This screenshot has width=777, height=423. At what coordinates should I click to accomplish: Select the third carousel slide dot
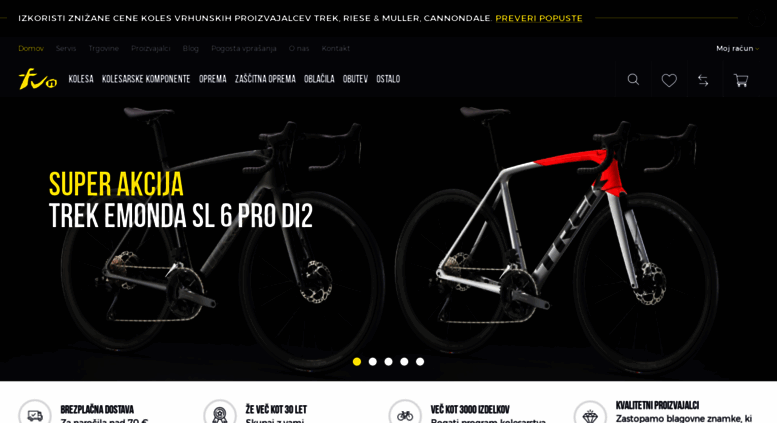point(388,362)
